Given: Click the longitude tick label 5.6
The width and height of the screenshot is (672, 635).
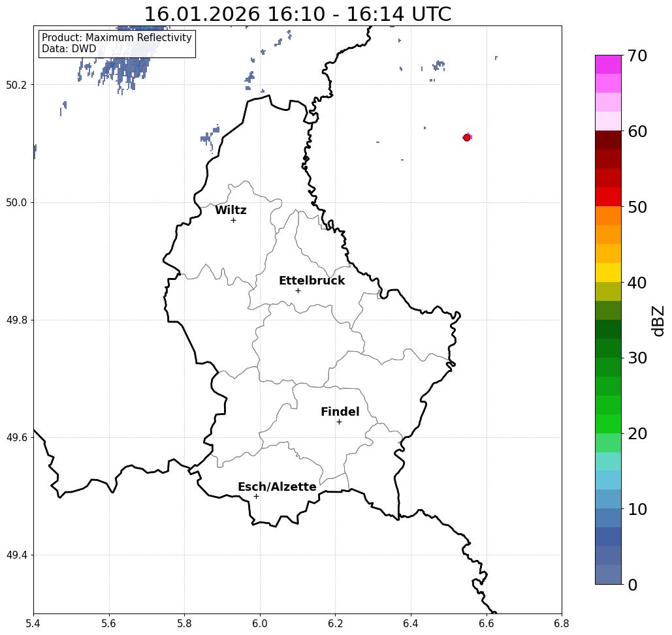Looking at the screenshot, I should (x=109, y=623).
